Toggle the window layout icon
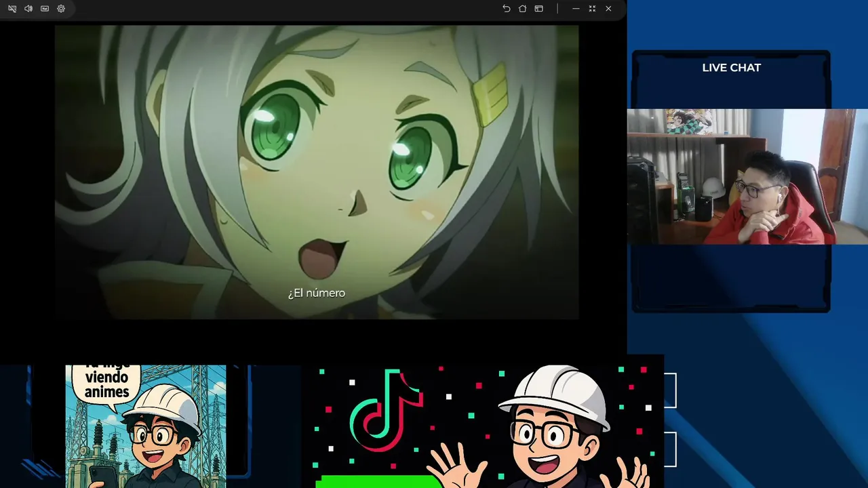This screenshot has height=488, width=868. (x=538, y=9)
